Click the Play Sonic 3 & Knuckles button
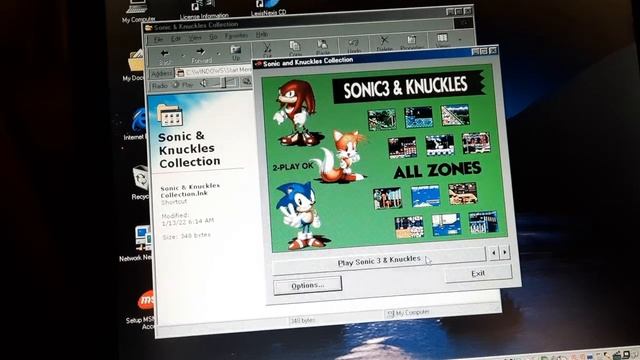Viewport: 640px width, 360px height. click(x=379, y=260)
